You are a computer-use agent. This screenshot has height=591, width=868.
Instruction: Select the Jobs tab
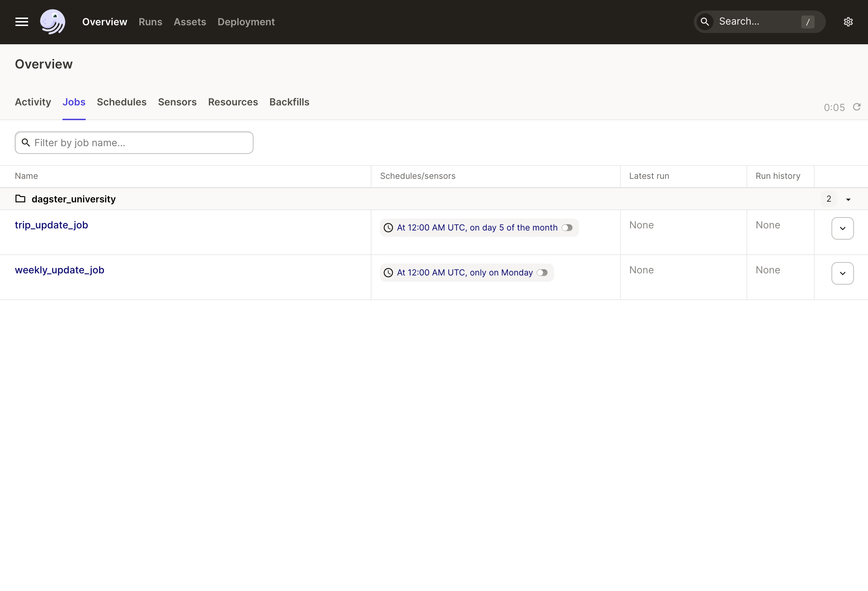pyautogui.click(x=74, y=102)
